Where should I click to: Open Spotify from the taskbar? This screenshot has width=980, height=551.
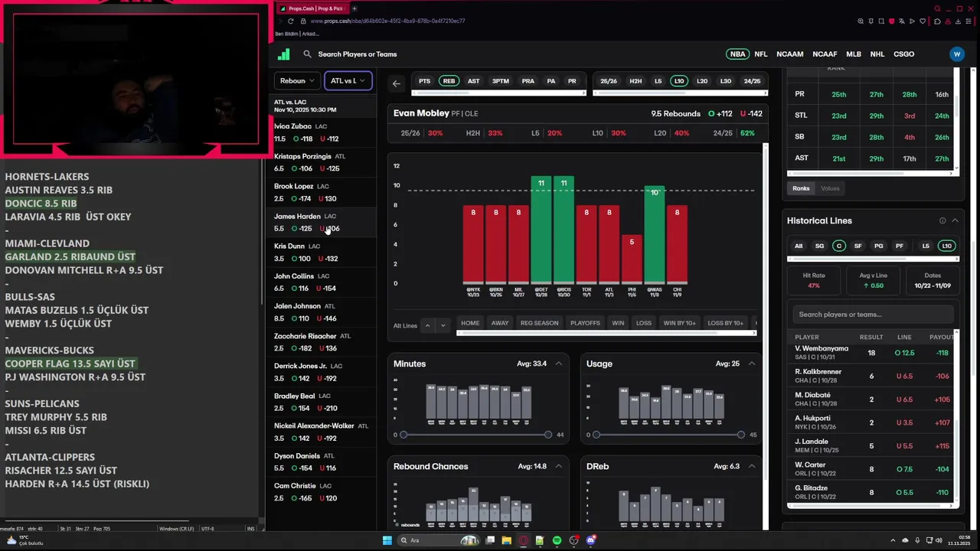[x=557, y=540]
